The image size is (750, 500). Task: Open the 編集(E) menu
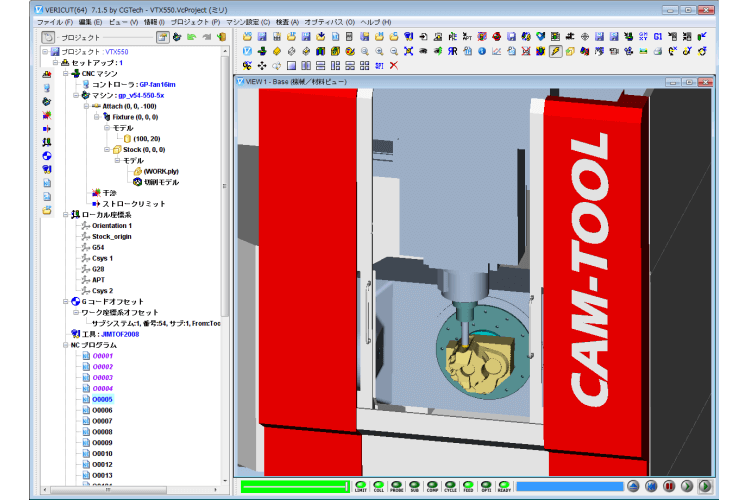click(90, 22)
